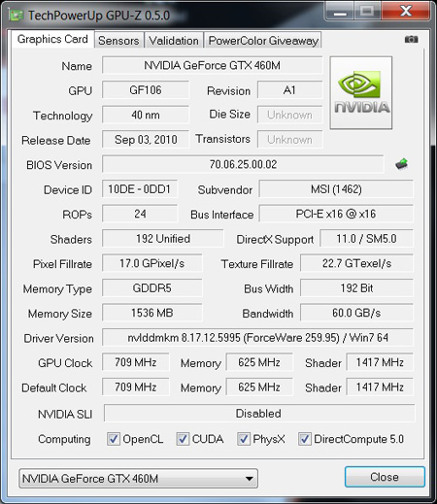Screen dimensions: 437x504
Task: Click the Revision field showing A1
Action: click(x=290, y=90)
